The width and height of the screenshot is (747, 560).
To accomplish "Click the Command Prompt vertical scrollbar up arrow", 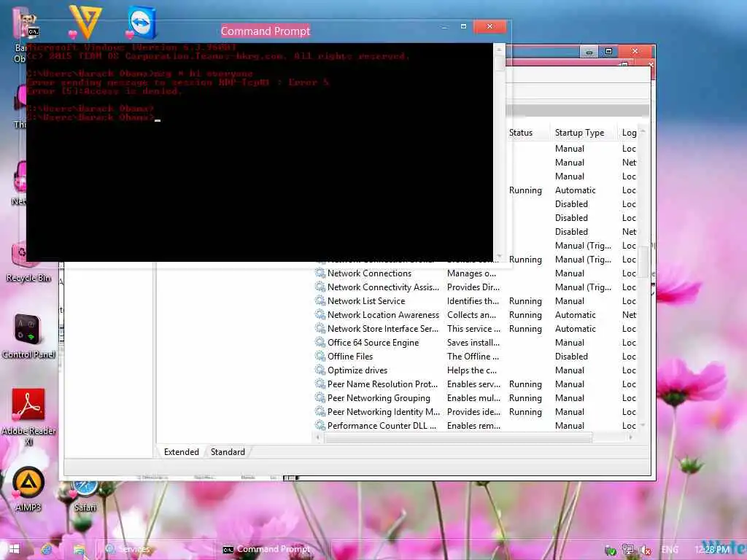I will click(x=499, y=49).
